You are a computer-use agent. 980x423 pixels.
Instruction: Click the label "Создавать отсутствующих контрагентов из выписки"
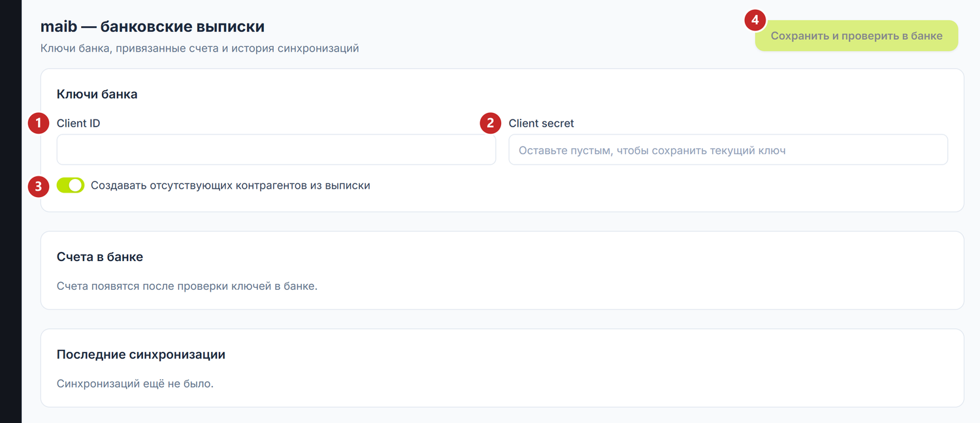(x=231, y=185)
